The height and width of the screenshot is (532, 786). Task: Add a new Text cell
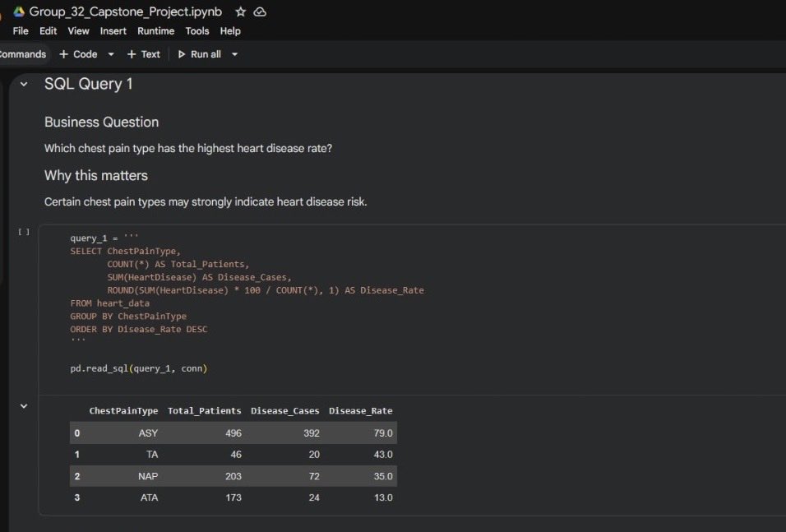(x=143, y=54)
